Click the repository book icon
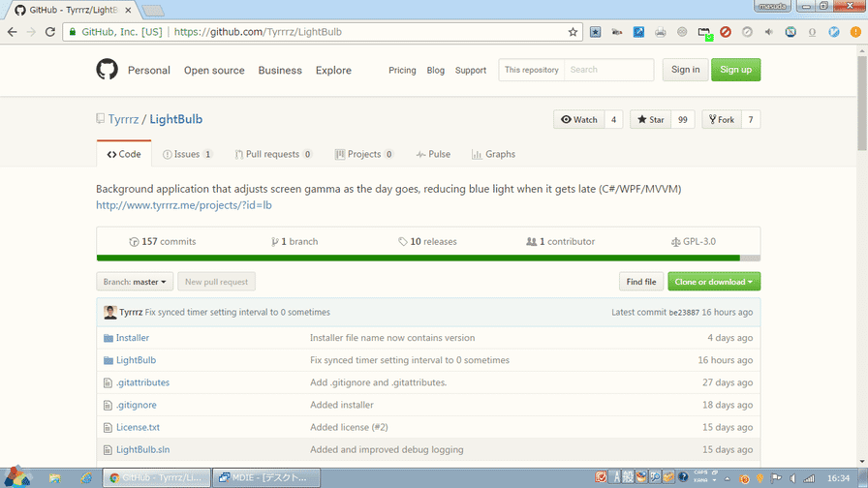Image resolution: width=868 pixels, height=488 pixels. 100,119
